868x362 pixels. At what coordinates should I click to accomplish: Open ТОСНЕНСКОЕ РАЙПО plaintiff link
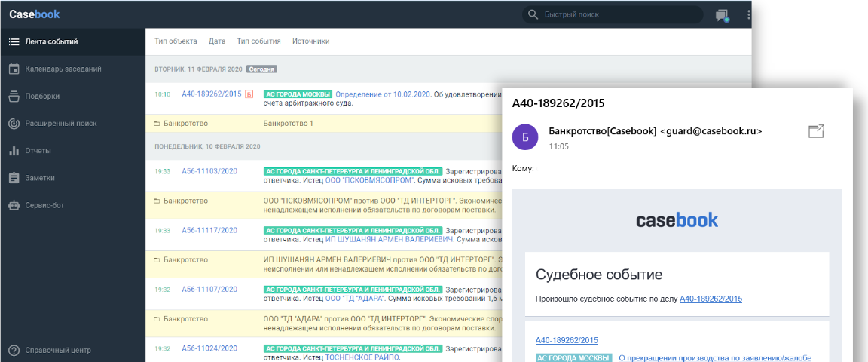[x=361, y=357]
